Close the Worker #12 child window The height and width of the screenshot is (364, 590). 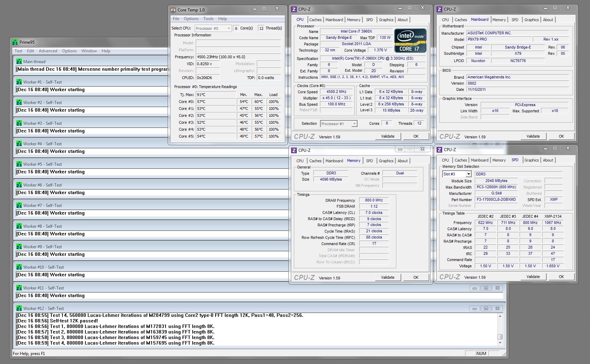point(497,308)
